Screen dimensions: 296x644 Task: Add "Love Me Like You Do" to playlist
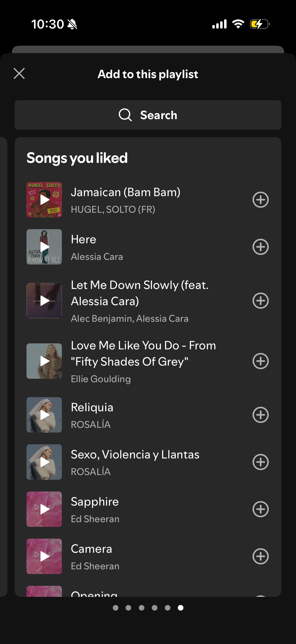260,361
